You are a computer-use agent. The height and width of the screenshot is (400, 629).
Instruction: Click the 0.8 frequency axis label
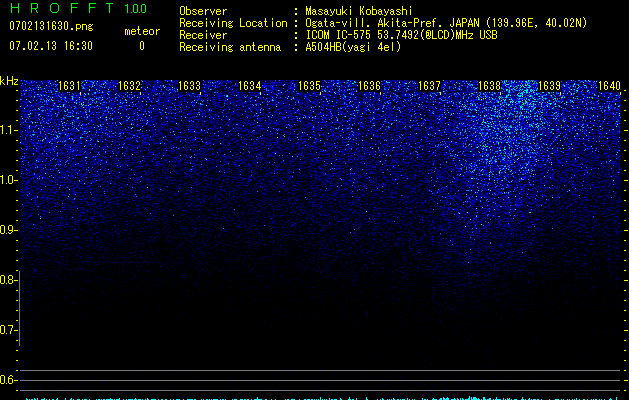coord(8,280)
